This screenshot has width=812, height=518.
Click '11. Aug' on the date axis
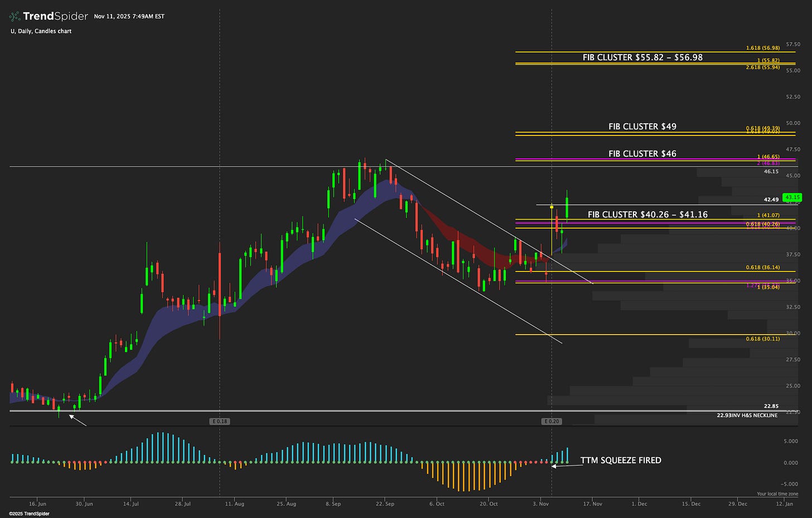[x=235, y=504]
